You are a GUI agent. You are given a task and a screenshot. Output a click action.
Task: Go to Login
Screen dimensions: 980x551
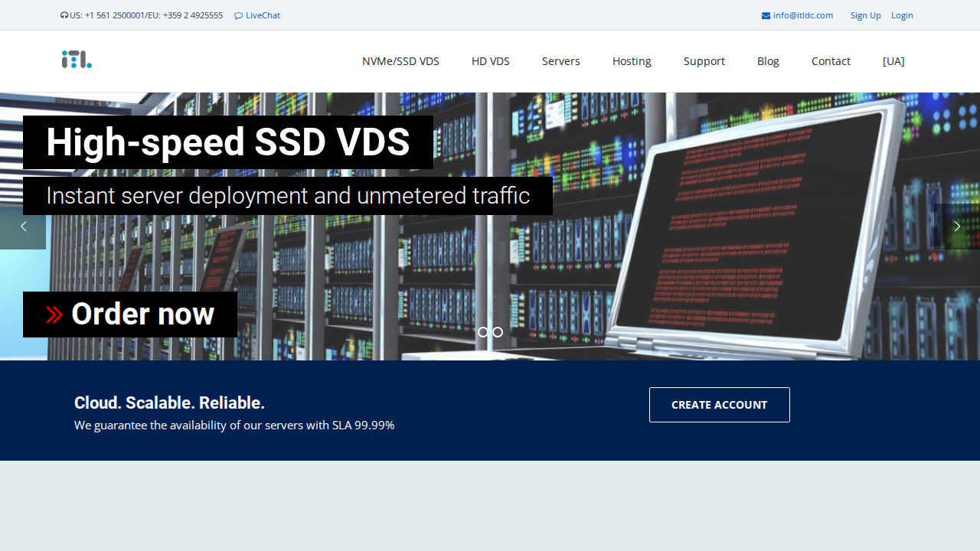click(x=902, y=15)
